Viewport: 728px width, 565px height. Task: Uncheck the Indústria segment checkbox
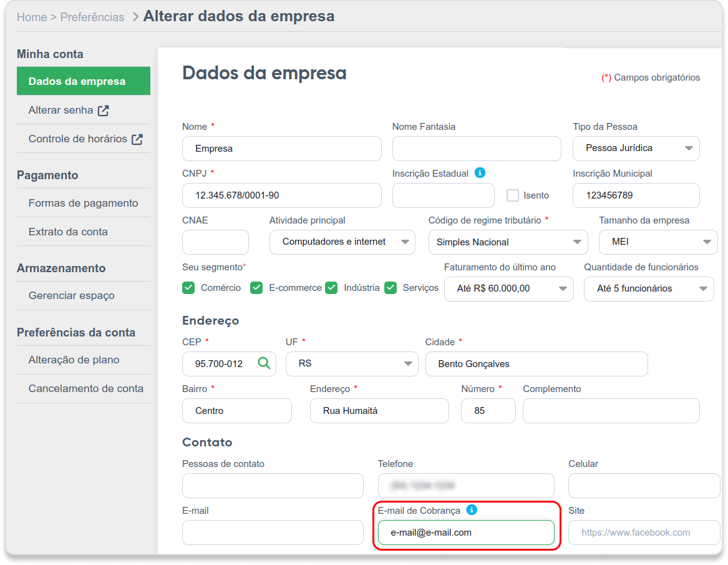331,288
